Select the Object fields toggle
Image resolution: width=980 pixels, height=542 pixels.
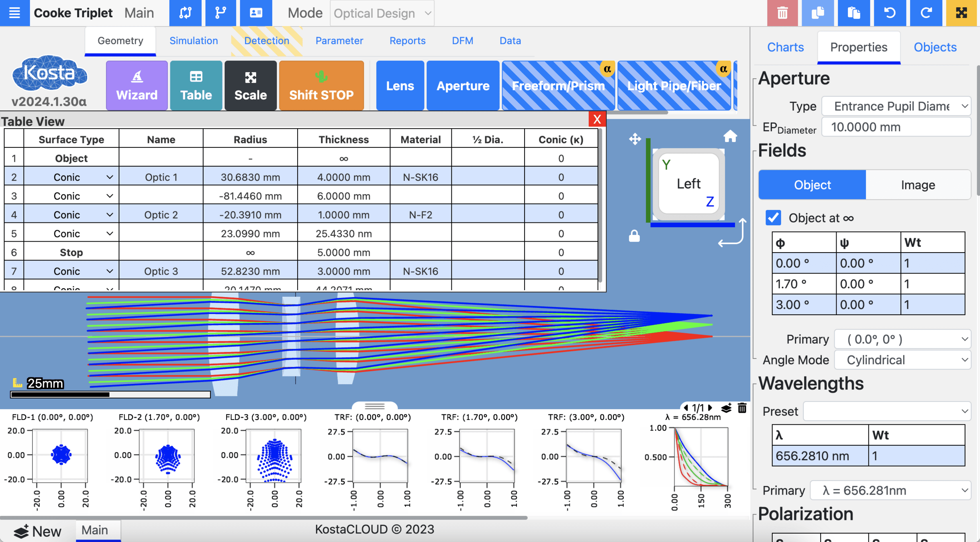pos(812,185)
